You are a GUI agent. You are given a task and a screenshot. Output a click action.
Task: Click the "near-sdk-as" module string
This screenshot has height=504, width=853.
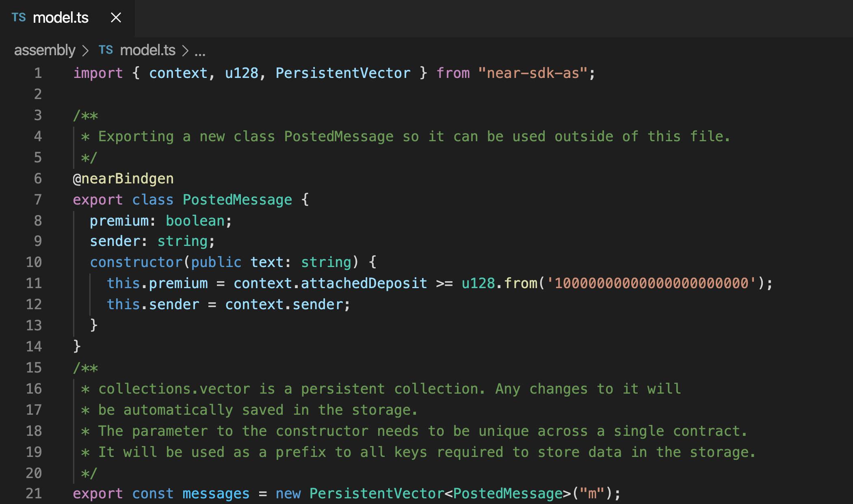click(533, 73)
